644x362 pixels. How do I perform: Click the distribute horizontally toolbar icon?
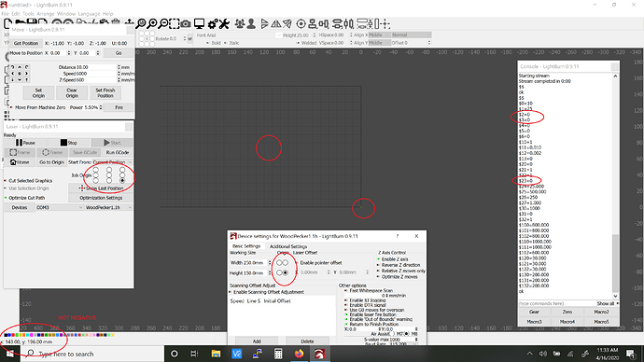tap(349, 24)
